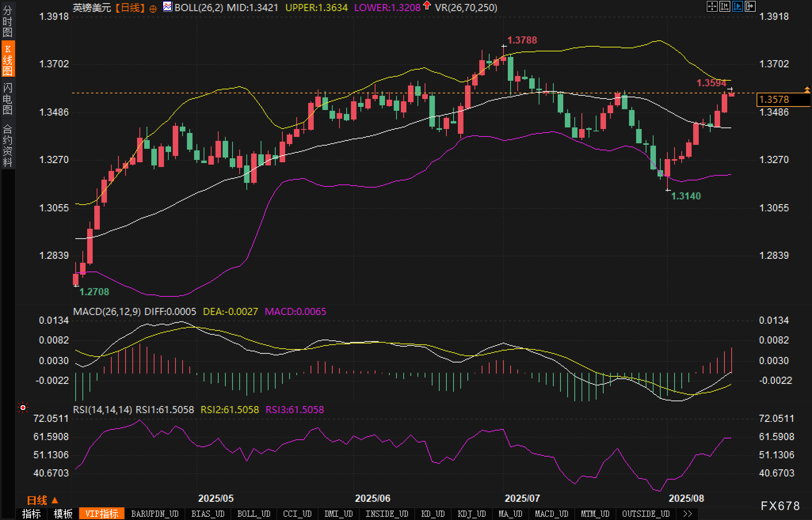This screenshot has height=520, width=812.
Task: Click the second chart axis toolbar icon
Action: point(724,6)
